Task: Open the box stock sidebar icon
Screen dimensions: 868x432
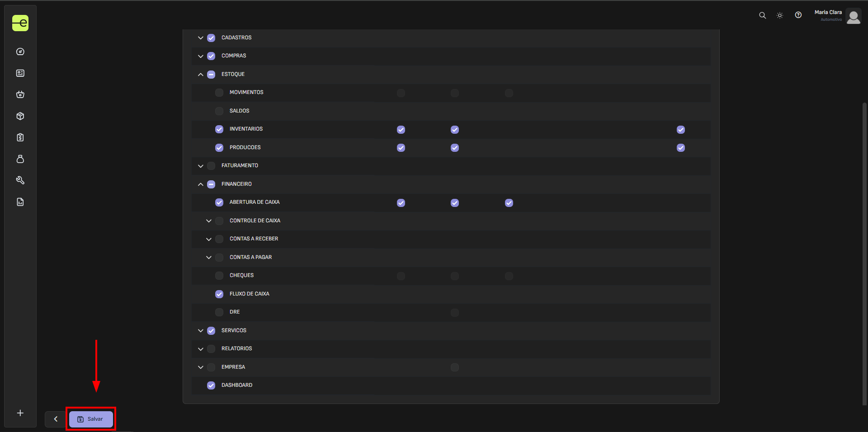Action: pos(20,116)
